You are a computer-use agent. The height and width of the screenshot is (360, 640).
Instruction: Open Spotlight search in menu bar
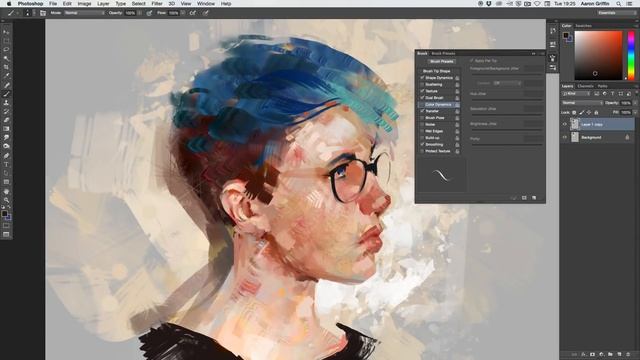(619, 4)
